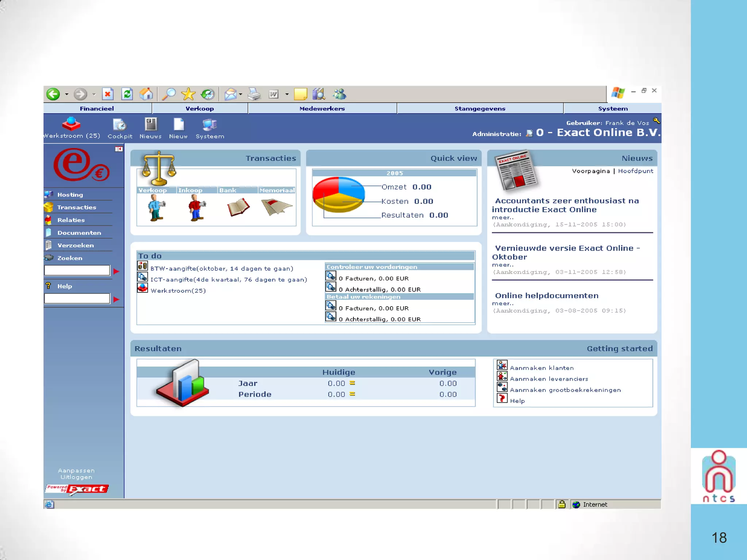Click the browser Favorites star icon
This screenshot has height=560, width=747.
tap(188, 94)
